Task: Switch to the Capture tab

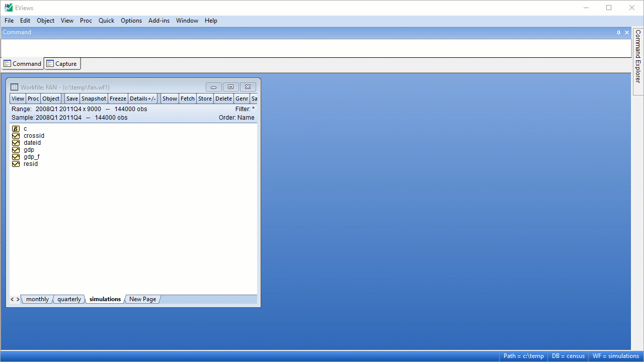Action: [62, 64]
